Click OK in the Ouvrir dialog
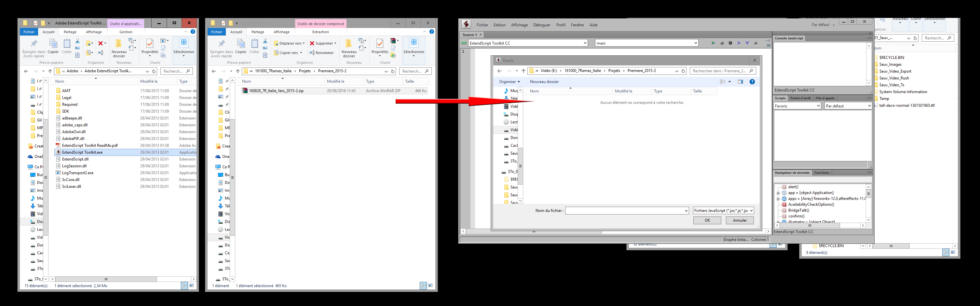980x306 pixels. click(707, 220)
